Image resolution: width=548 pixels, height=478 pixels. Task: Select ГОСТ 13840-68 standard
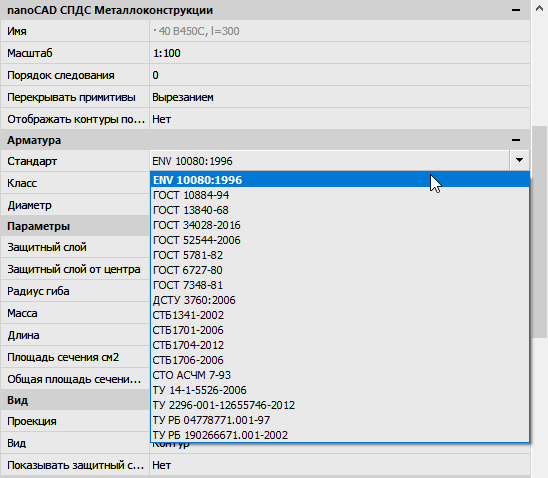click(x=340, y=210)
